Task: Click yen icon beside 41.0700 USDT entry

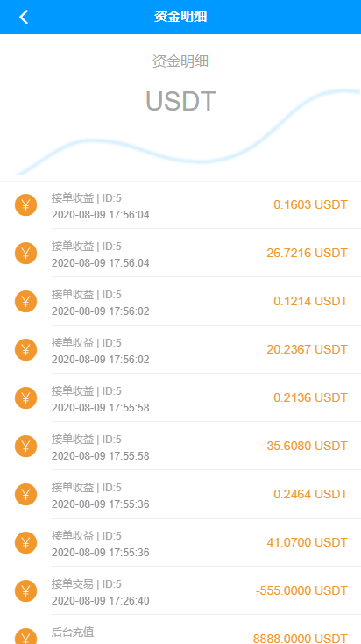Action: tap(25, 542)
